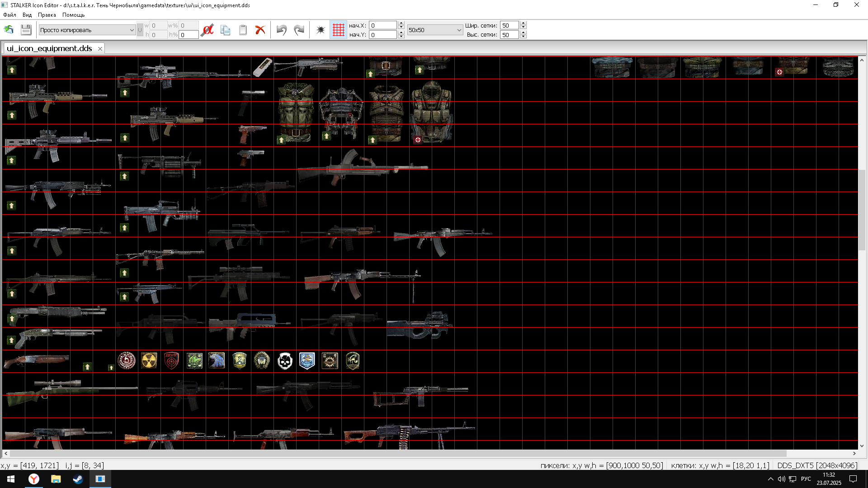This screenshot has width=868, height=488.
Task: Select the scorpion faction patch
Action: 353,361
